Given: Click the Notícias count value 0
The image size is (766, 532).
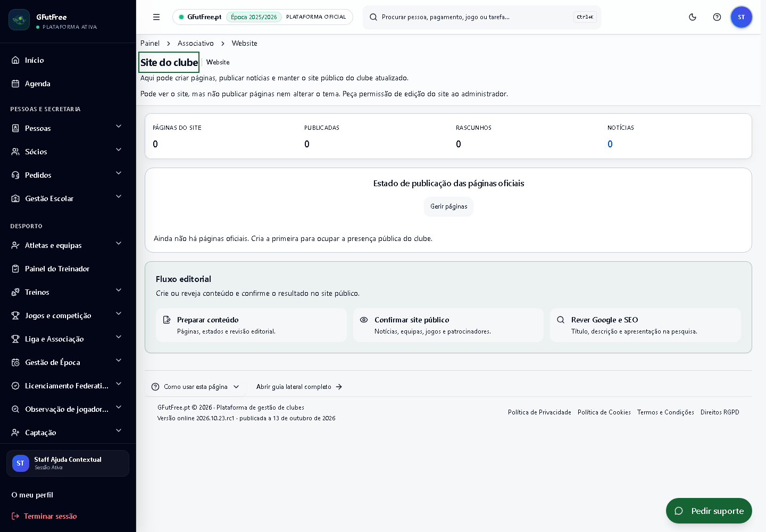Looking at the screenshot, I should (610, 144).
